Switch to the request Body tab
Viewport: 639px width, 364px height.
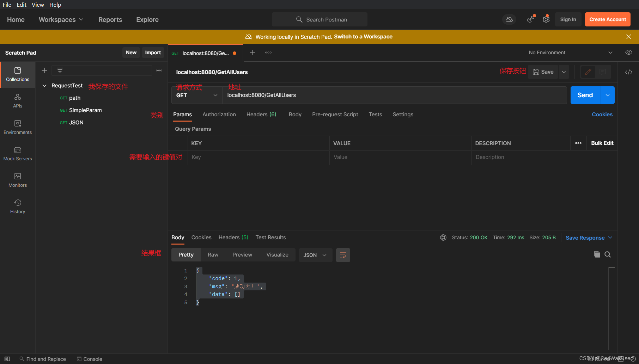295,115
